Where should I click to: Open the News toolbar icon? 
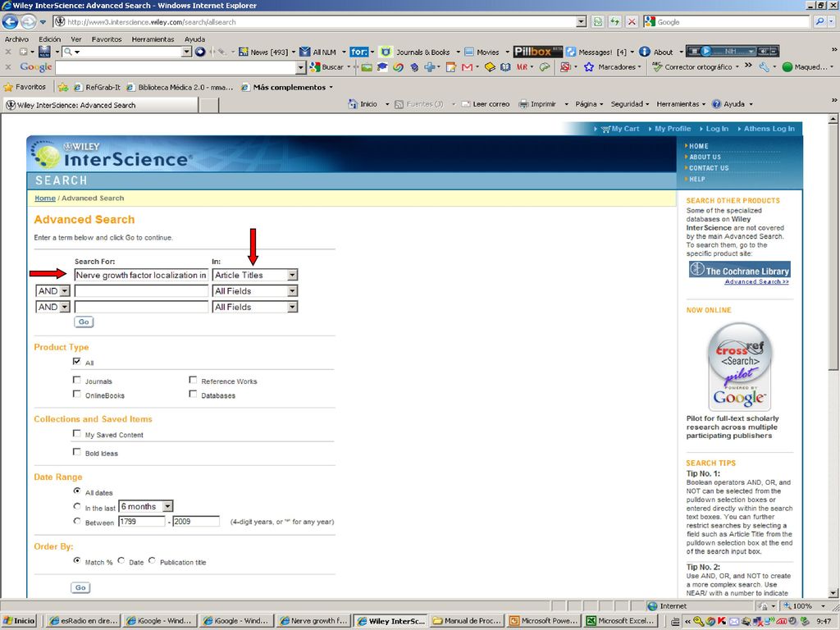pyautogui.click(x=243, y=52)
